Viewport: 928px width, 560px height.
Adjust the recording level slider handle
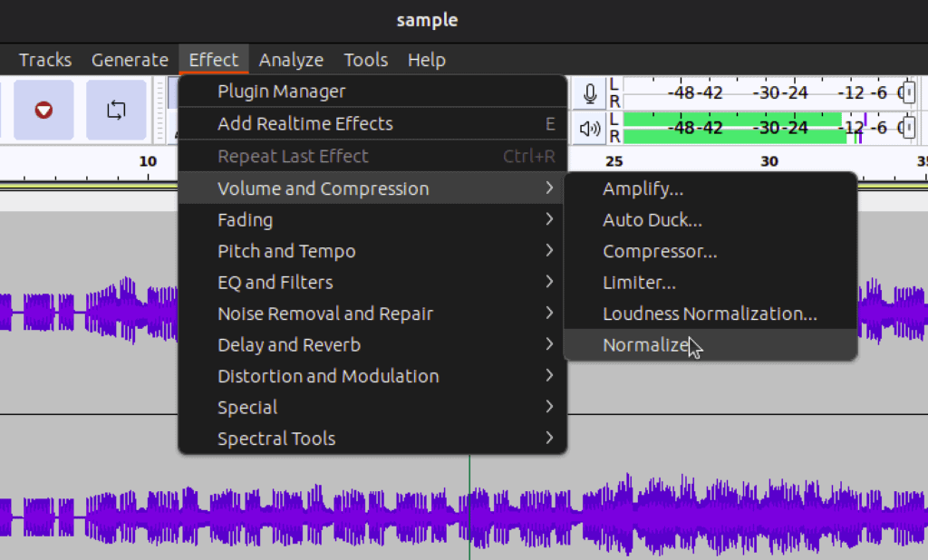coord(909,92)
